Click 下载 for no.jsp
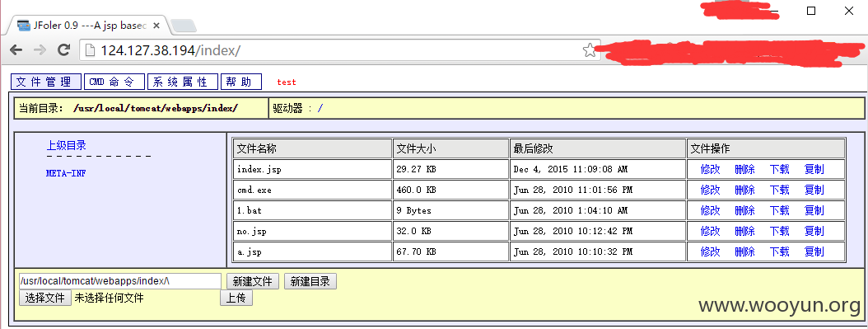Screen dimensions: 868x329 point(779,231)
